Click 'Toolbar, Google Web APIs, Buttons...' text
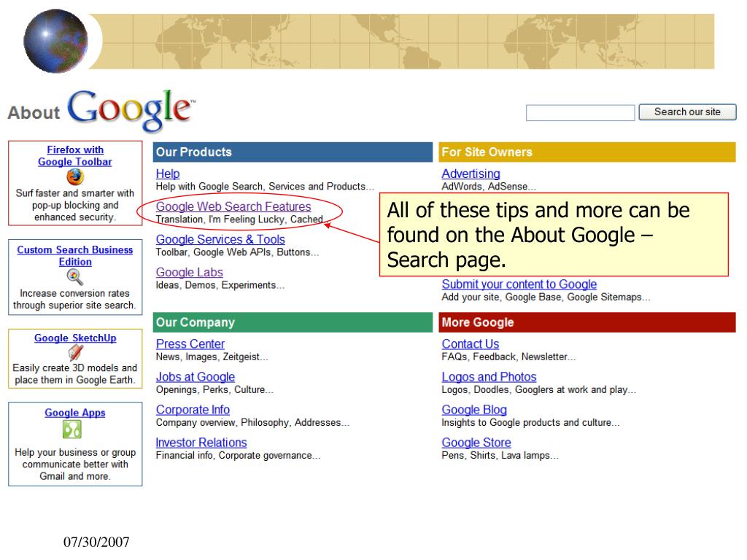This screenshot has width=747, height=560. pos(237,252)
